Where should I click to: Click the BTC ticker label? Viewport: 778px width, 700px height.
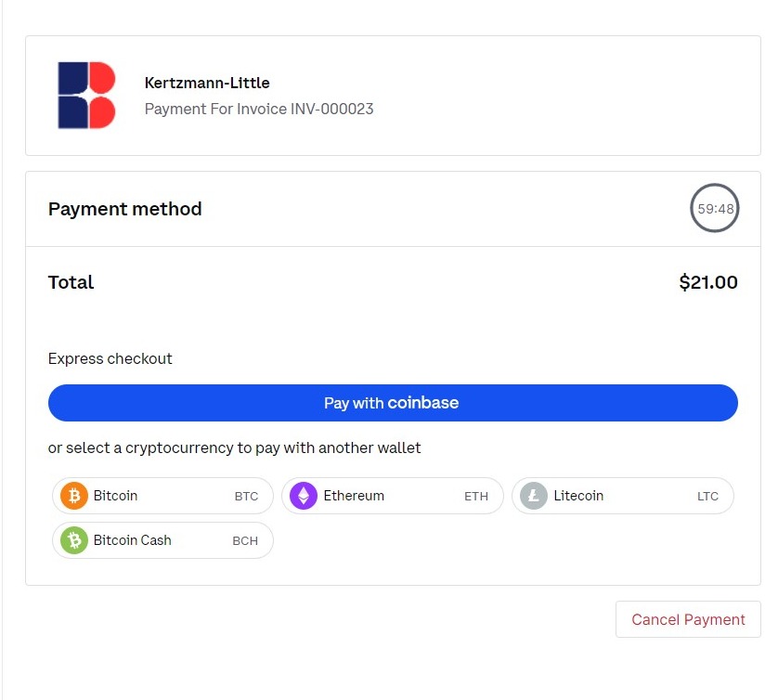(x=247, y=496)
